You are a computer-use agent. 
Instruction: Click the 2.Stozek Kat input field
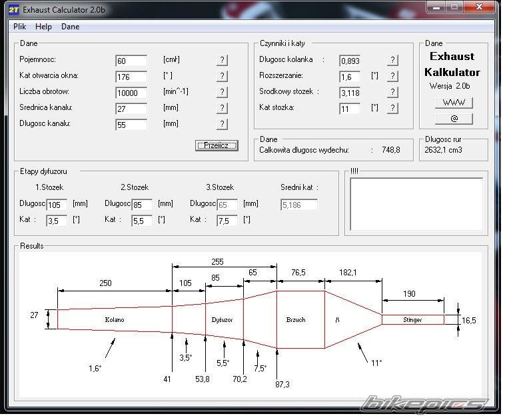[x=141, y=221]
